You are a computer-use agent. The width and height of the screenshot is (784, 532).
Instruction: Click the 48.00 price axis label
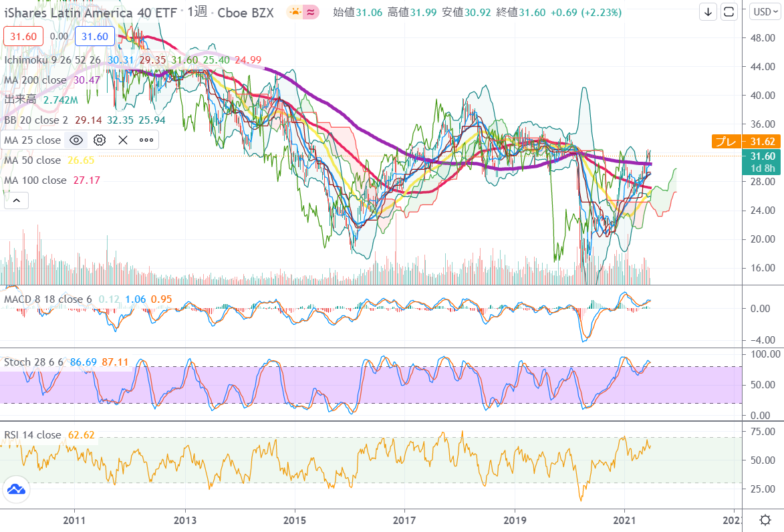click(763, 38)
